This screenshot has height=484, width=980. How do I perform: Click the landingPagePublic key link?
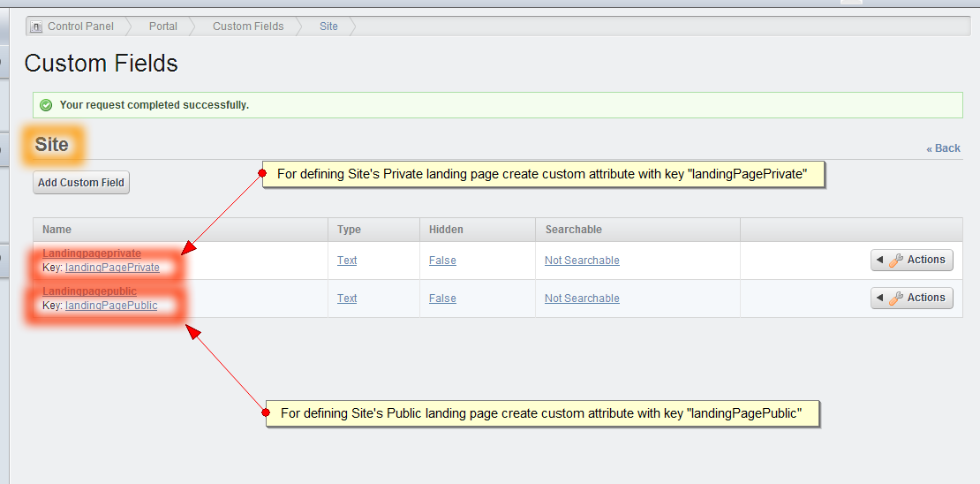[x=111, y=306]
